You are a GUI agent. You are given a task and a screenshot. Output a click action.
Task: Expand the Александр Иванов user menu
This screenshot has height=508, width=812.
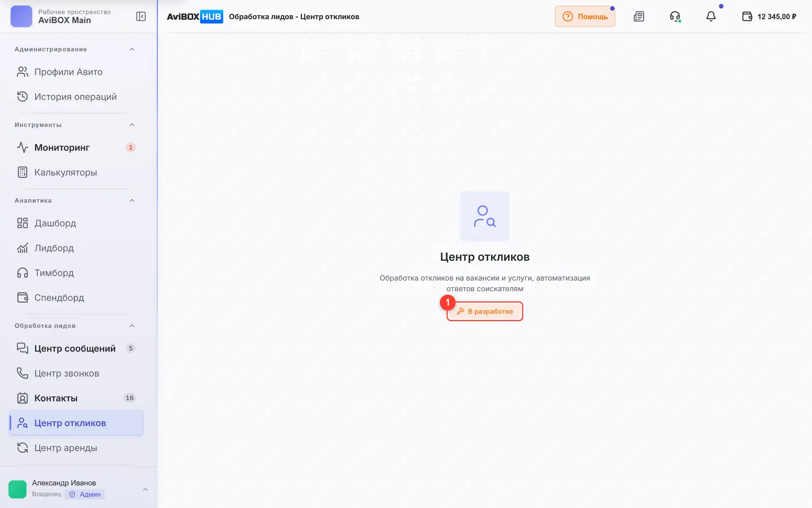click(145, 489)
